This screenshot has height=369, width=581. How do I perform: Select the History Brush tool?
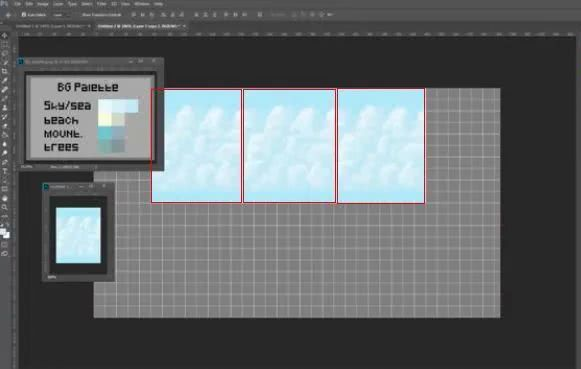click(5, 117)
